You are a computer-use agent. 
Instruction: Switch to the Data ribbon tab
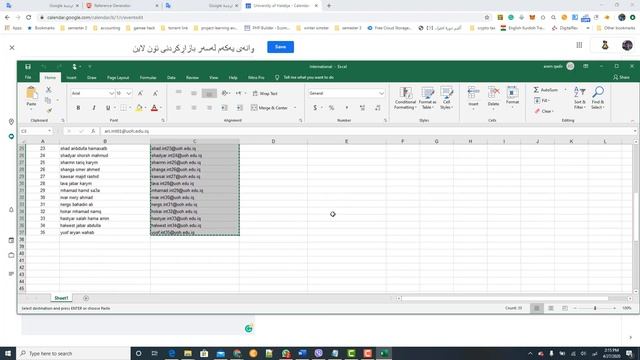pos(171,77)
